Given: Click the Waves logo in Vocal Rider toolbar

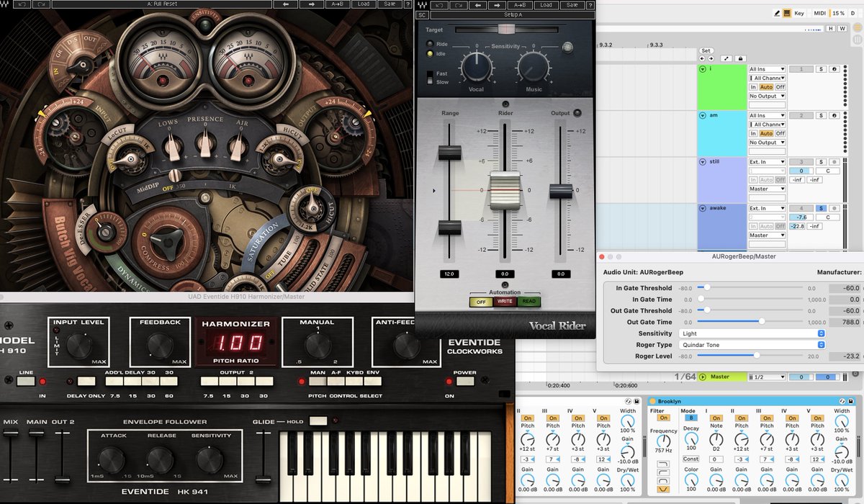Looking at the screenshot, I should point(423,5).
